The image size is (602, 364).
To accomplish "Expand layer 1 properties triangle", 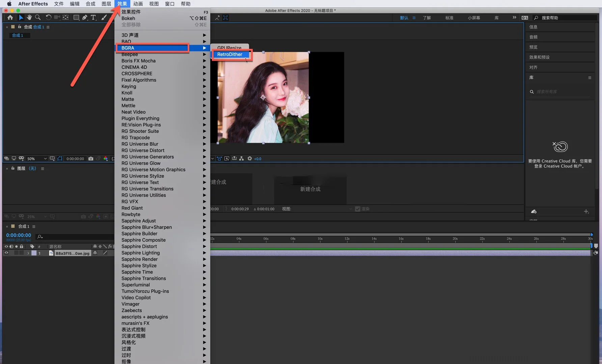I will (28, 253).
